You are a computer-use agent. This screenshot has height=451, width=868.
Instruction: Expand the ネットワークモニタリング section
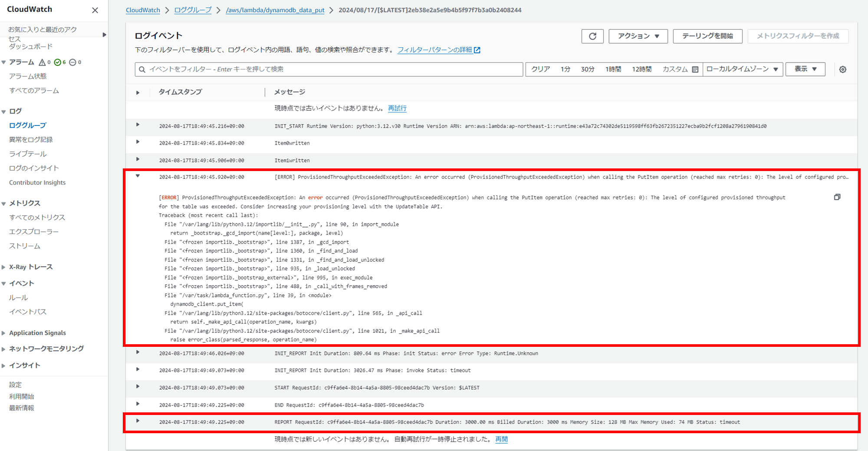coord(4,349)
